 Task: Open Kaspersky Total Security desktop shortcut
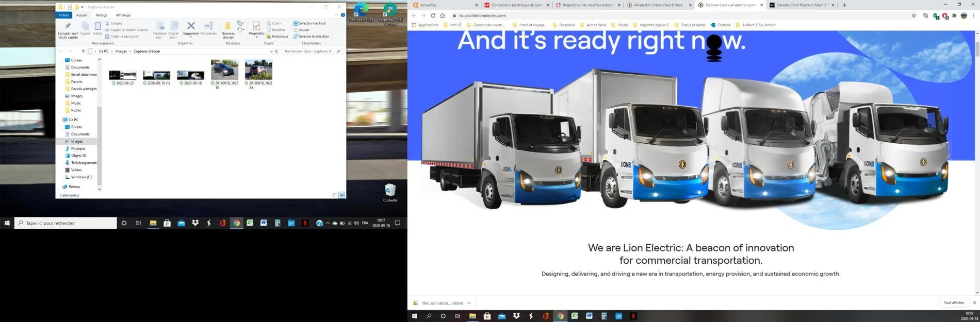pyautogui.click(x=390, y=14)
